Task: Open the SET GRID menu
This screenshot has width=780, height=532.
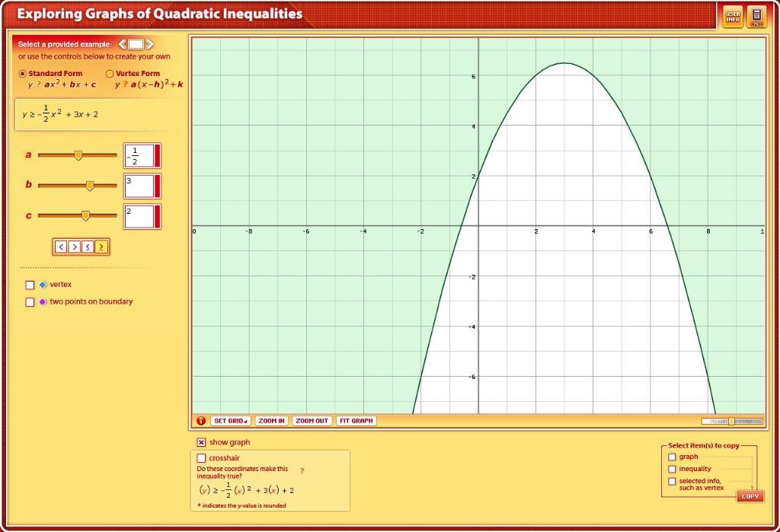Action: point(231,421)
